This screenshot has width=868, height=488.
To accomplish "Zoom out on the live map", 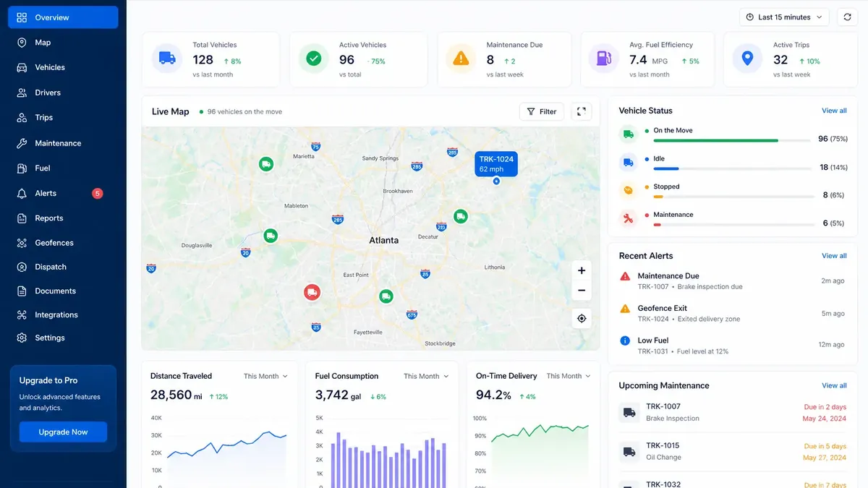I will (581, 291).
